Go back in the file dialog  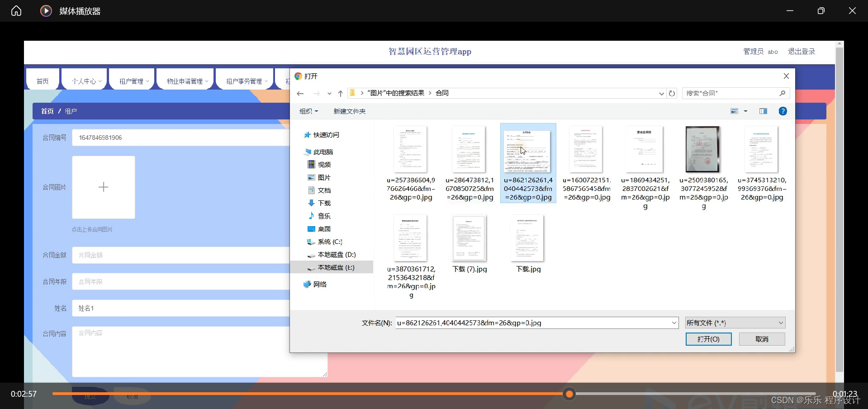300,93
